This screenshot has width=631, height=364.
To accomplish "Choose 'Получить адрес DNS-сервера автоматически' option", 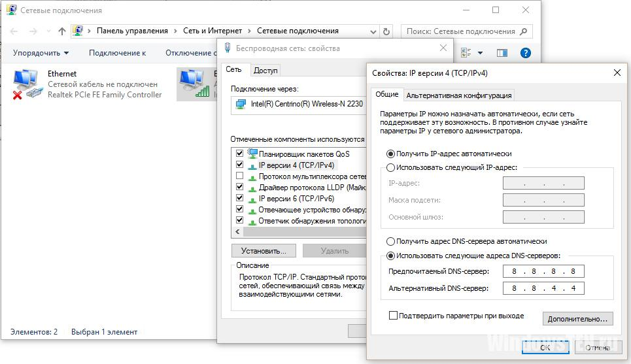I will pyautogui.click(x=390, y=241).
